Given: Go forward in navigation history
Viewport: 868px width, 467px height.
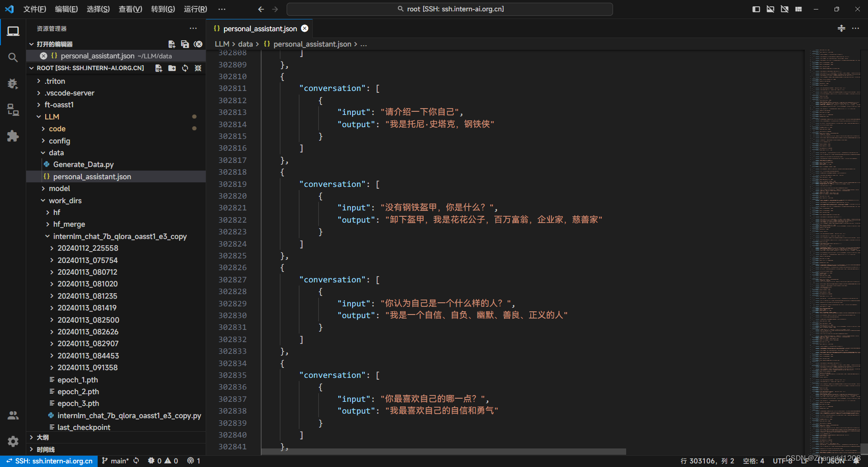Looking at the screenshot, I should pos(275,9).
